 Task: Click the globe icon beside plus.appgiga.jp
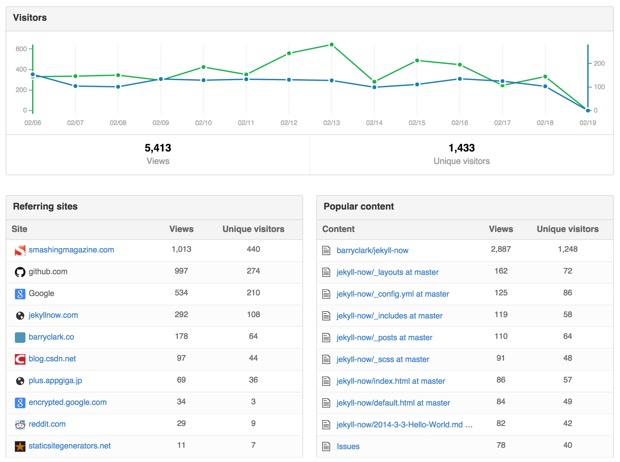tap(20, 381)
